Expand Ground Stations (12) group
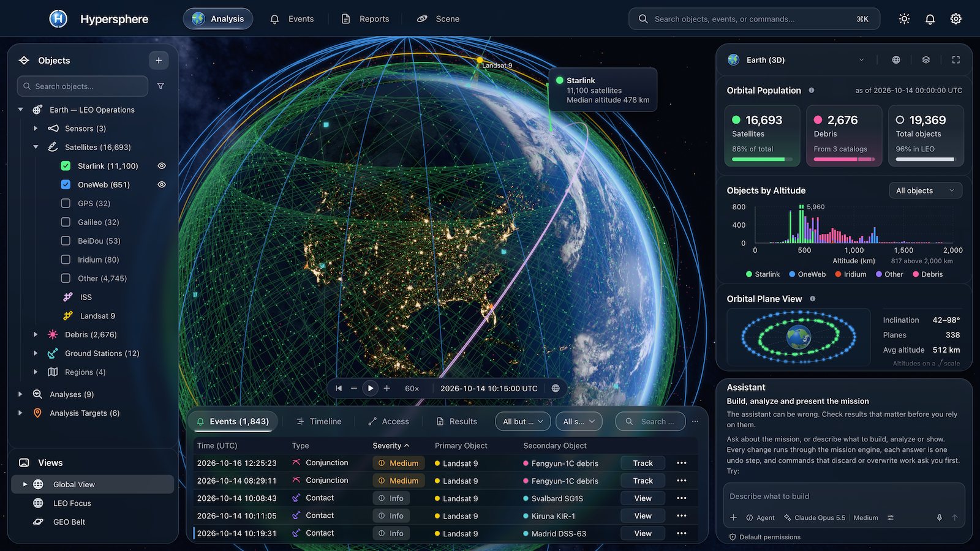This screenshot has height=551, width=980. (36, 353)
